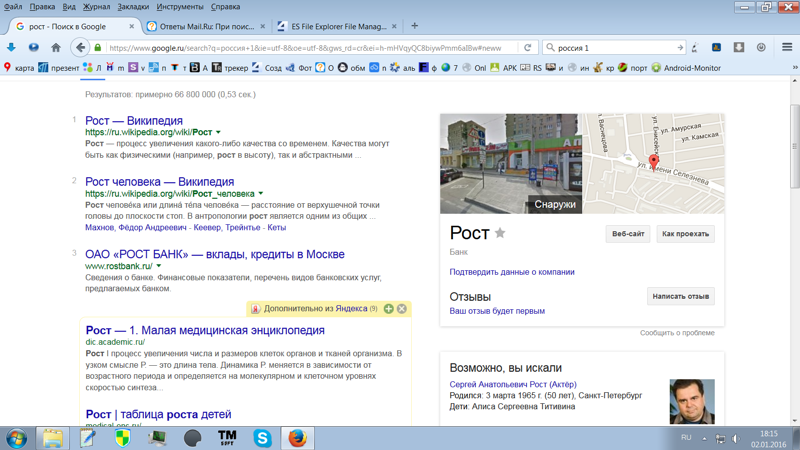Screen dimensions: 800x450
Task: Go to the Firefox home page icon
Action: pyautogui.click(x=56, y=47)
